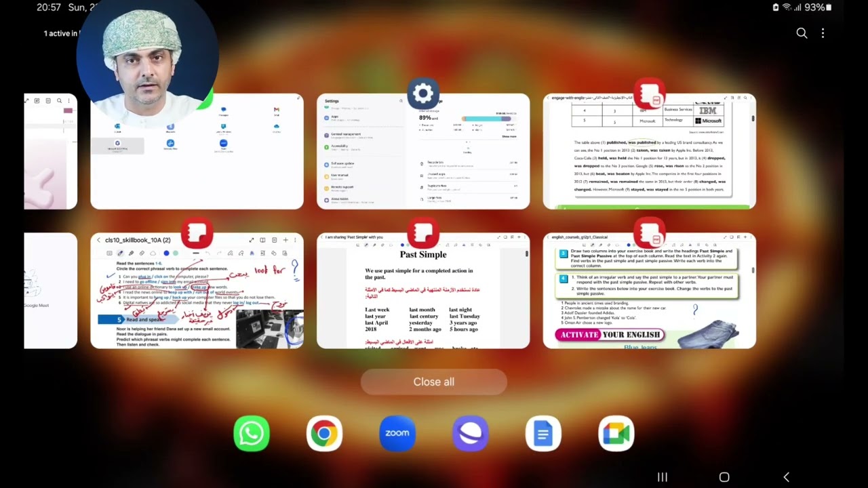Tap the Settings gear app icon

423,94
